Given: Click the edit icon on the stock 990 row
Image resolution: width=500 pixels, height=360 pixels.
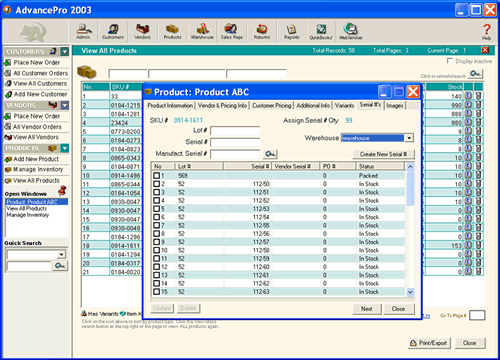Looking at the screenshot, I should click(468, 105).
